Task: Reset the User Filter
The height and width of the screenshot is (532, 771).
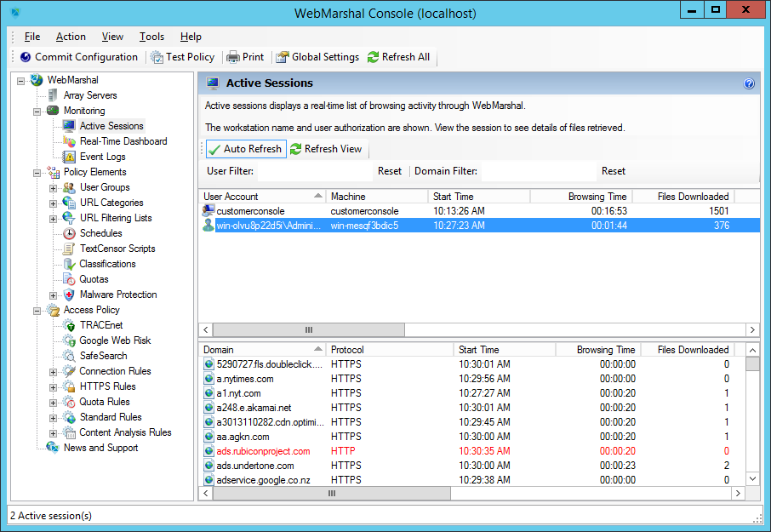Action: pos(390,171)
